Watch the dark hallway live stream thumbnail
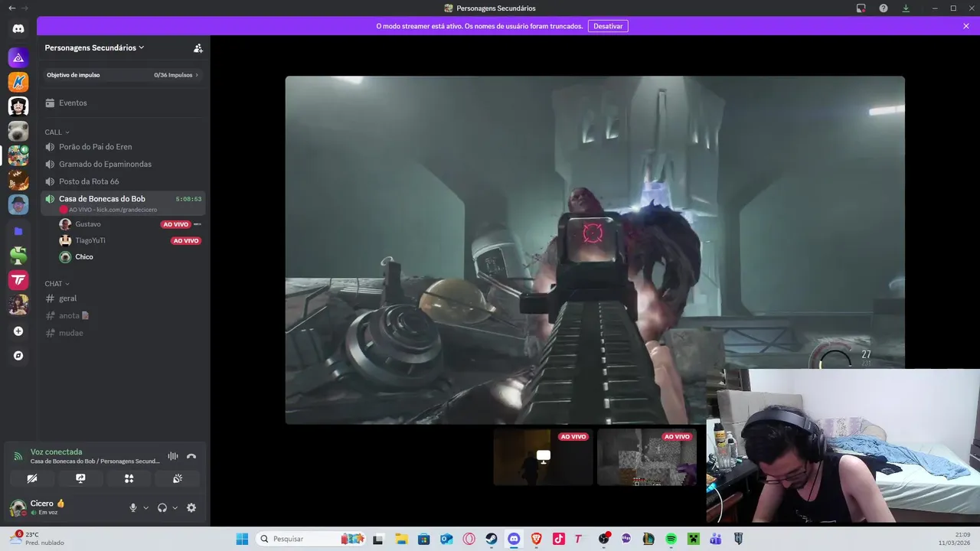 [543, 457]
